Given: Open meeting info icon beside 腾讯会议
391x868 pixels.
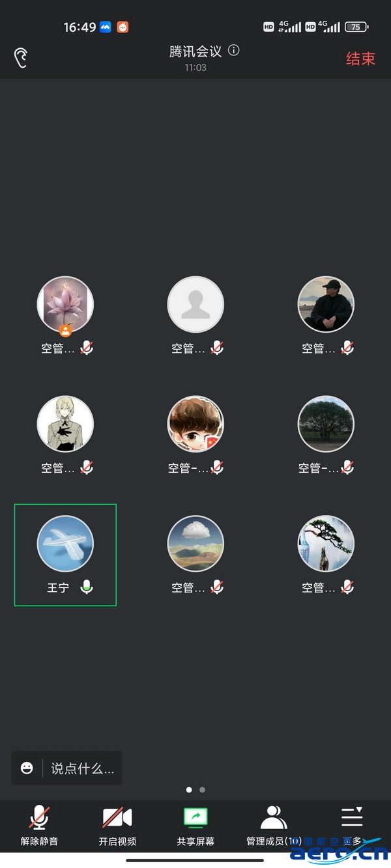Looking at the screenshot, I should click(234, 51).
